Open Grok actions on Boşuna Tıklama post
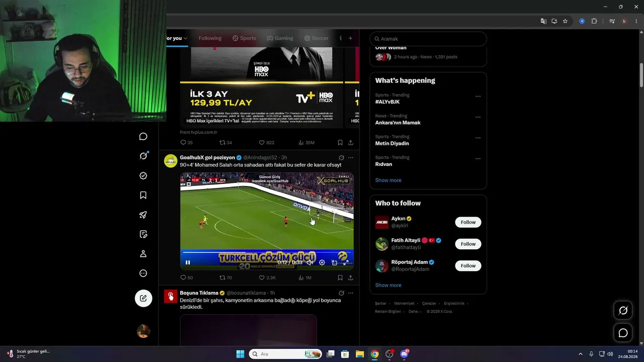The image size is (644, 362). pos(341,293)
